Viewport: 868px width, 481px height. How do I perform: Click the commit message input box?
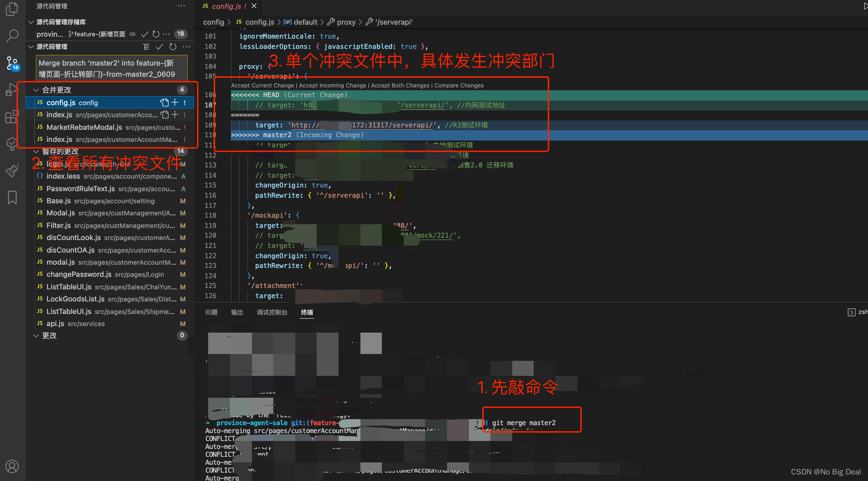[x=112, y=68]
